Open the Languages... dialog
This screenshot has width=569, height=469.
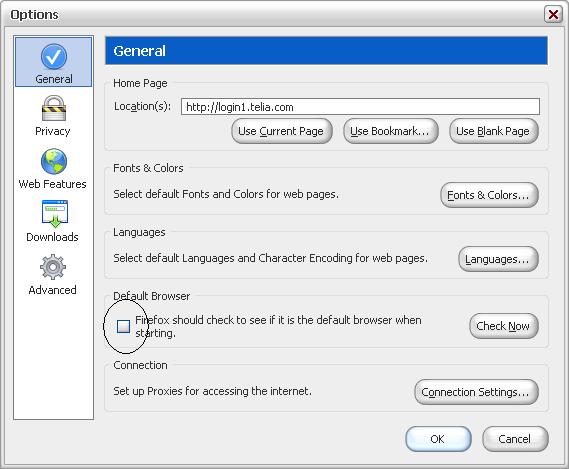click(x=498, y=259)
